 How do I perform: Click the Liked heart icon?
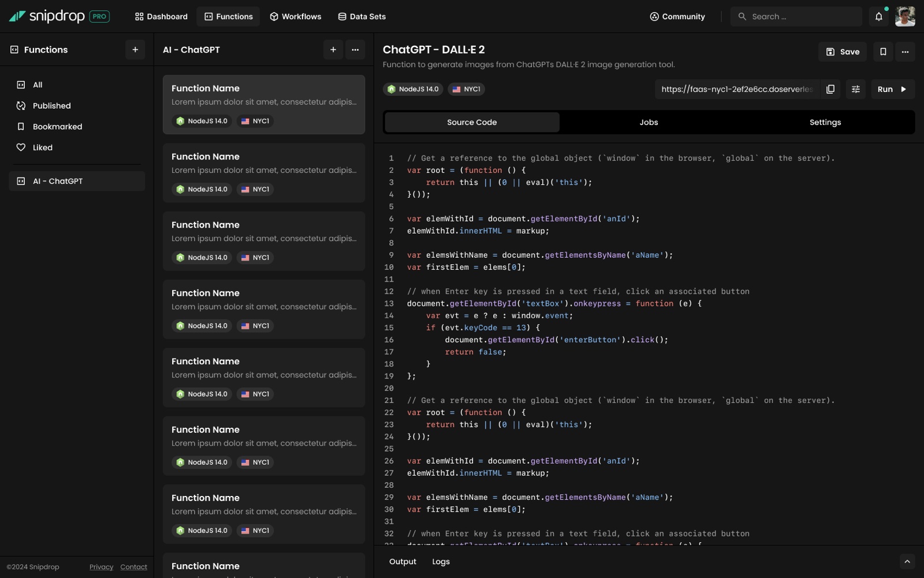click(21, 147)
